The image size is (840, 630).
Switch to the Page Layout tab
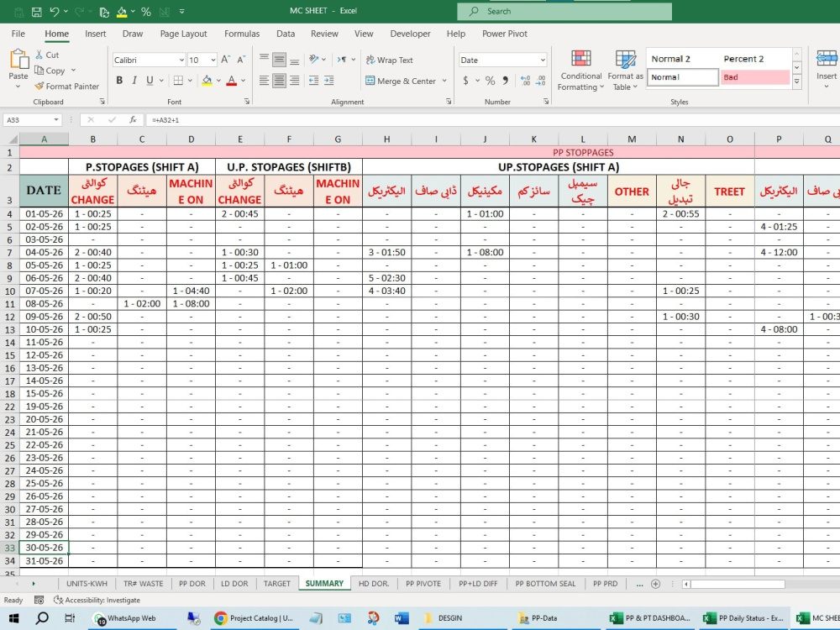(x=183, y=34)
